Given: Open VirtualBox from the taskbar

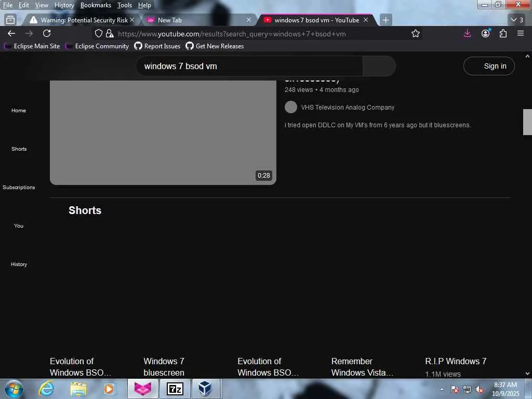Looking at the screenshot, I should (x=205, y=389).
